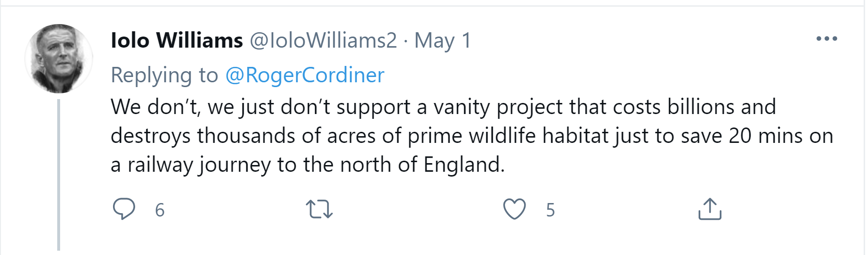Click the @IoloWilliams2 handle
Viewport: 868px width, 255px height.
[x=323, y=40]
